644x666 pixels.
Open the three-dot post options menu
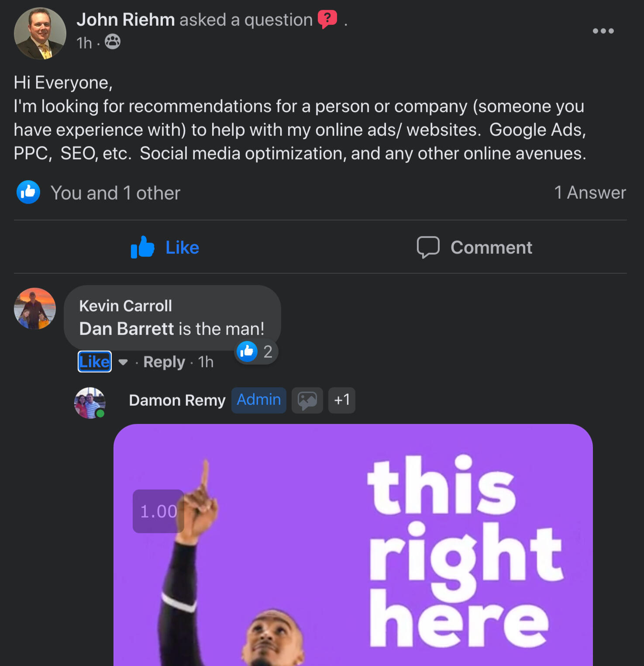[603, 31]
